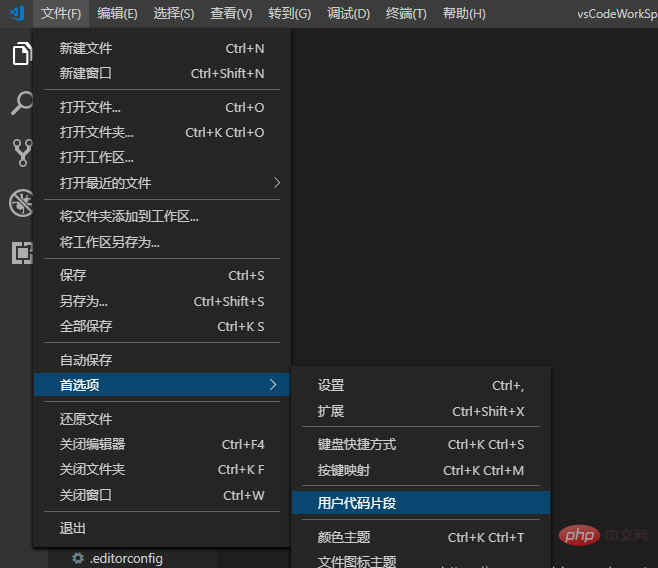
Task: Open the Search icon in activity bar
Action: (22, 103)
